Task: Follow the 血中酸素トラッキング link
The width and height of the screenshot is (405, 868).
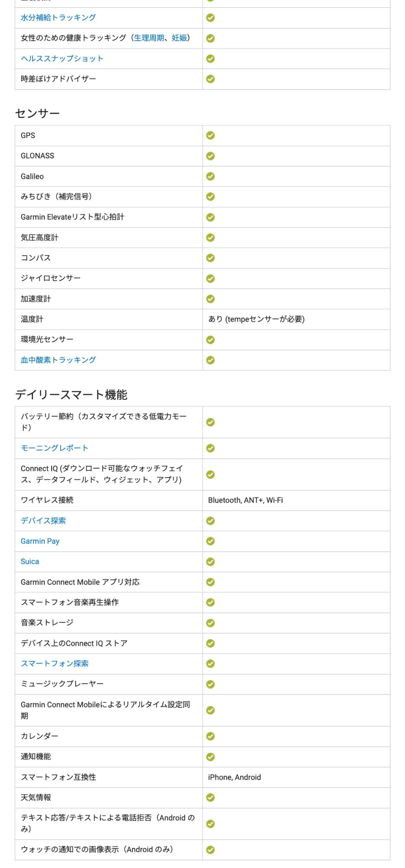Action: pos(58,360)
